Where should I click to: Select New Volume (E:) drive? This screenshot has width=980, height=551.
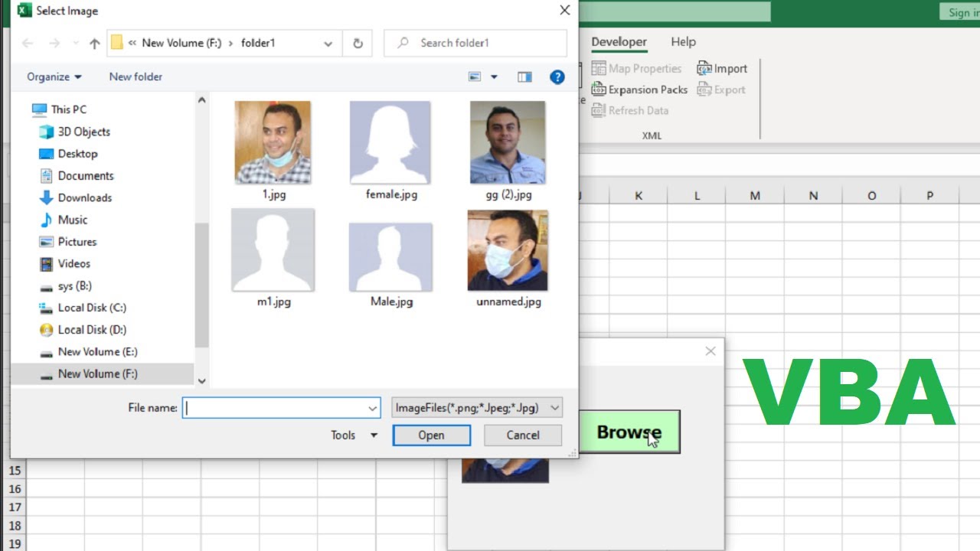(89, 352)
